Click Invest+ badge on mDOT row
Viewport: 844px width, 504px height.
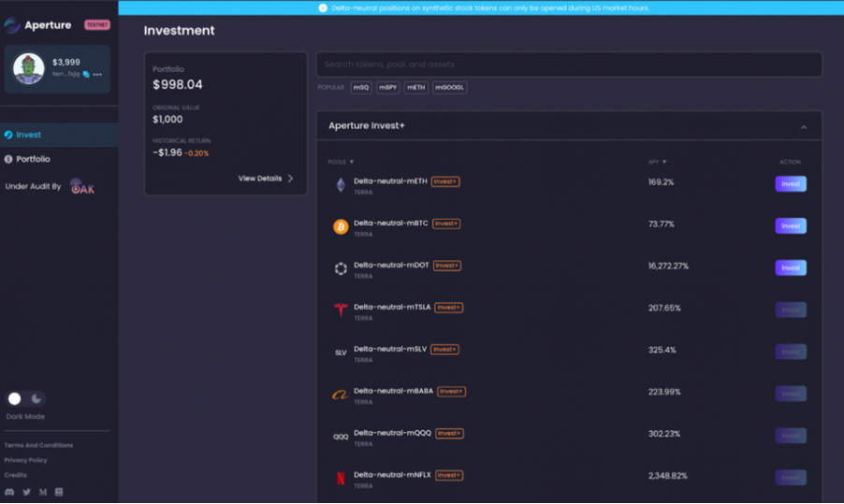446,266
